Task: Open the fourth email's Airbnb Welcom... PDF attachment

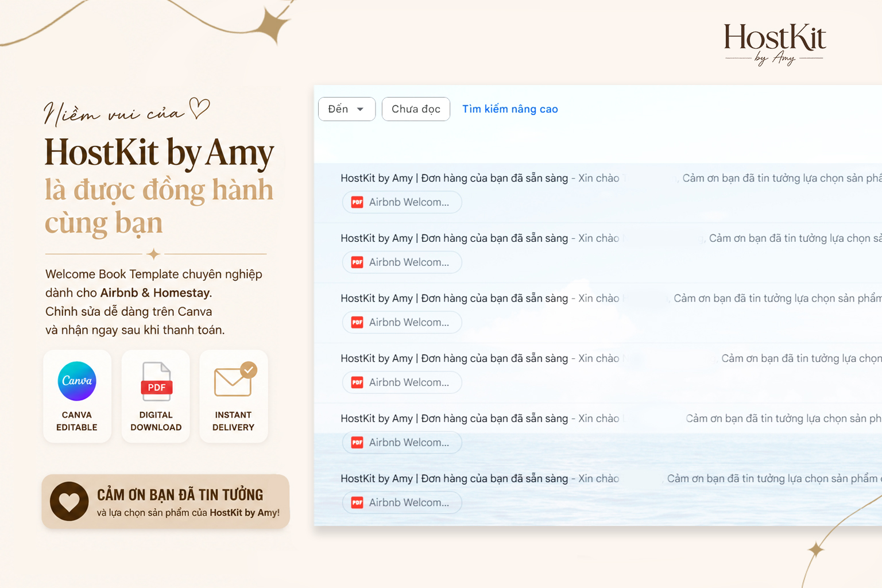Action: pyautogui.click(x=402, y=382)
